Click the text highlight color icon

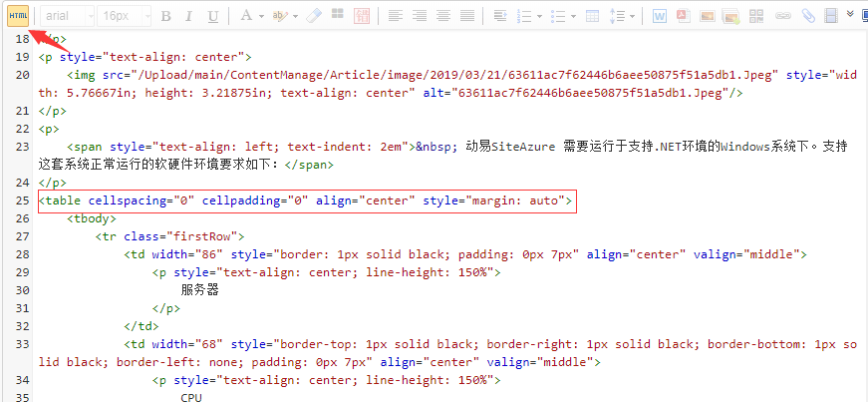(279, 16)
